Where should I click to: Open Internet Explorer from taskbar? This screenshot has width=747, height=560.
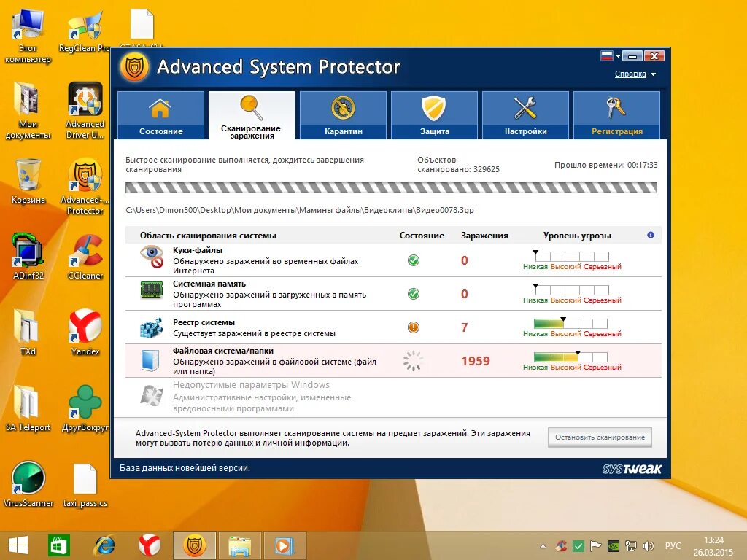tap(104, 545)
